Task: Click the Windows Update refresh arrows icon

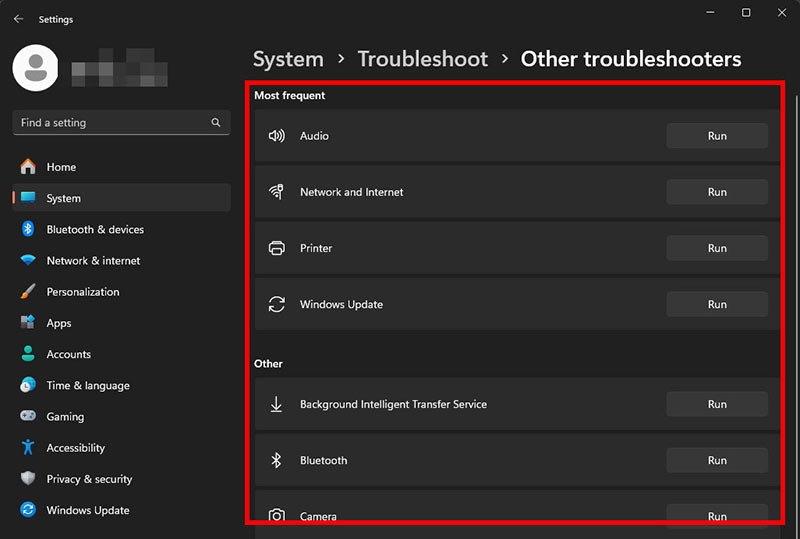Action: point(277,304)
